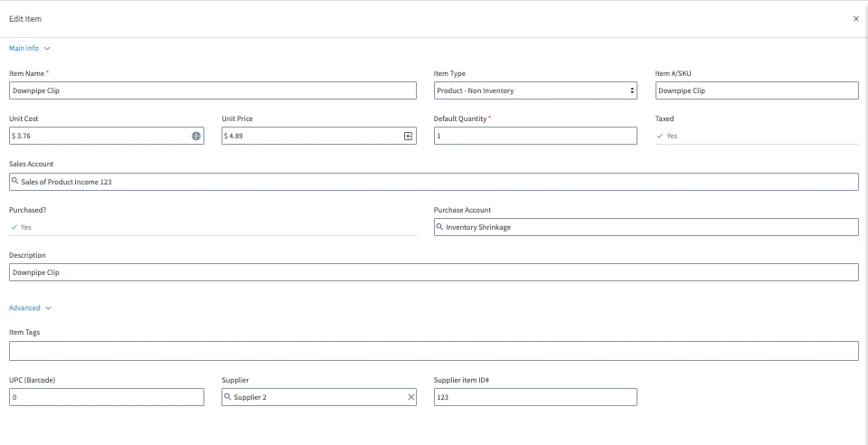Click the search icon in Purchase Account
The image size is (868, 445).
coord(439,226)
